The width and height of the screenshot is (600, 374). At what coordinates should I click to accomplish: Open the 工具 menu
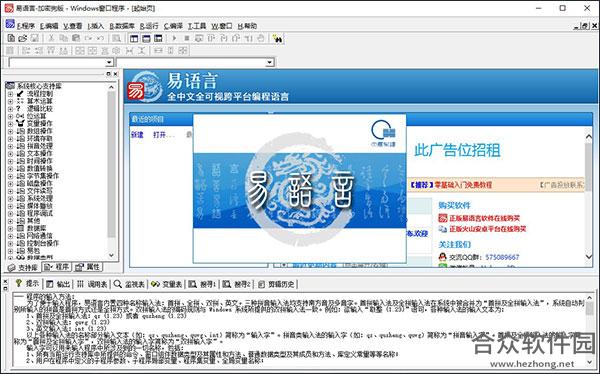pos(197,26)
